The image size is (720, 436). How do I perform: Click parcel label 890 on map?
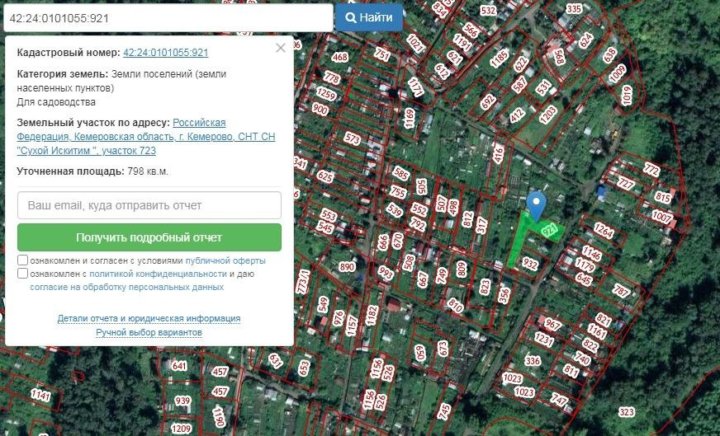tap(347, 267)
